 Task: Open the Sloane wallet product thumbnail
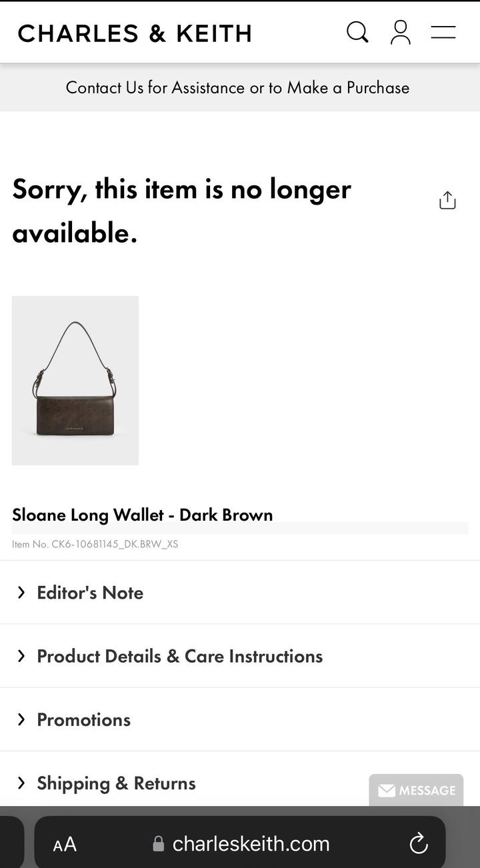pyautogui.click(x=75, y=380)
